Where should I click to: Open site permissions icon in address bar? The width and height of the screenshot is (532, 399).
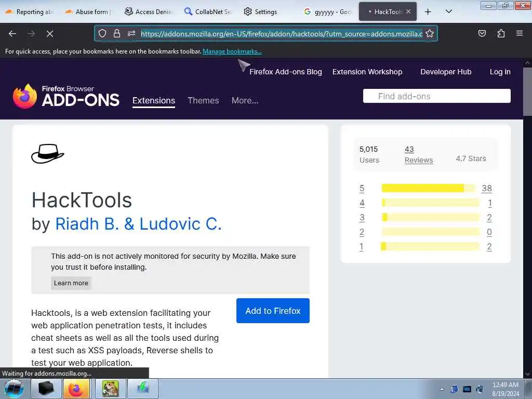coord(131,33)
